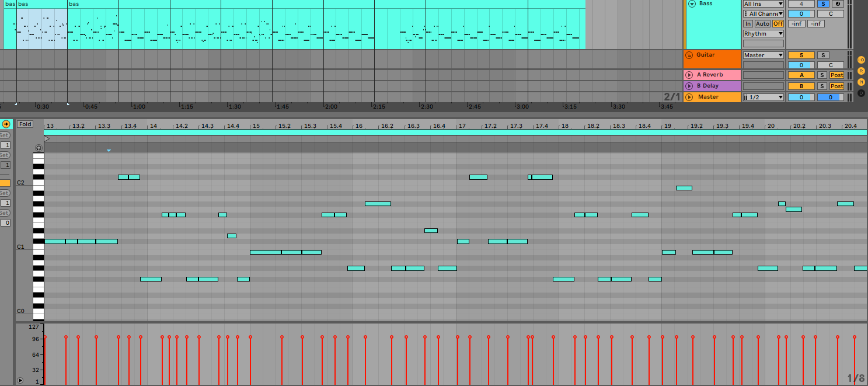Screen dimensions: 868x386
Task: Toggle Post on the A Reverb send
Action: (836, 75)
